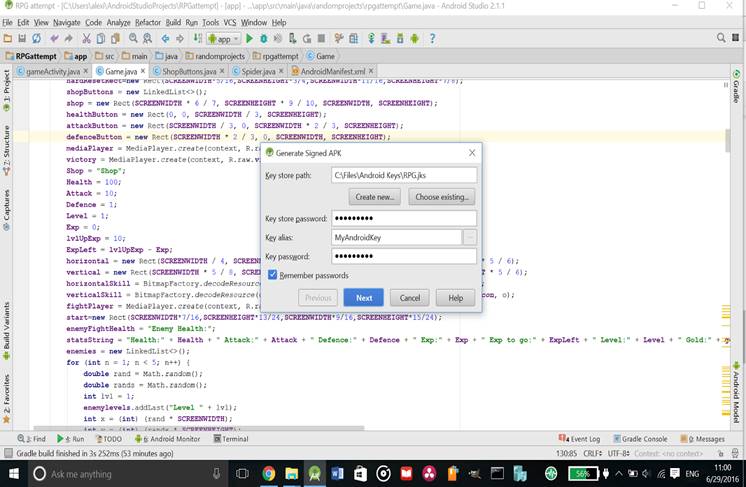Click the Key alias text field
Viewport: 746px width, 487px height.
[x=397, y=237]
